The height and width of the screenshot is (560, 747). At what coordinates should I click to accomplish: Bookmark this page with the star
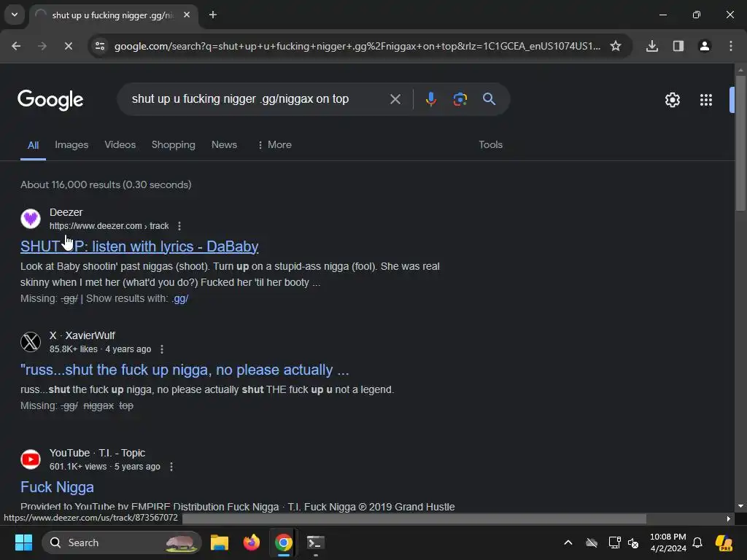[616, 46]
